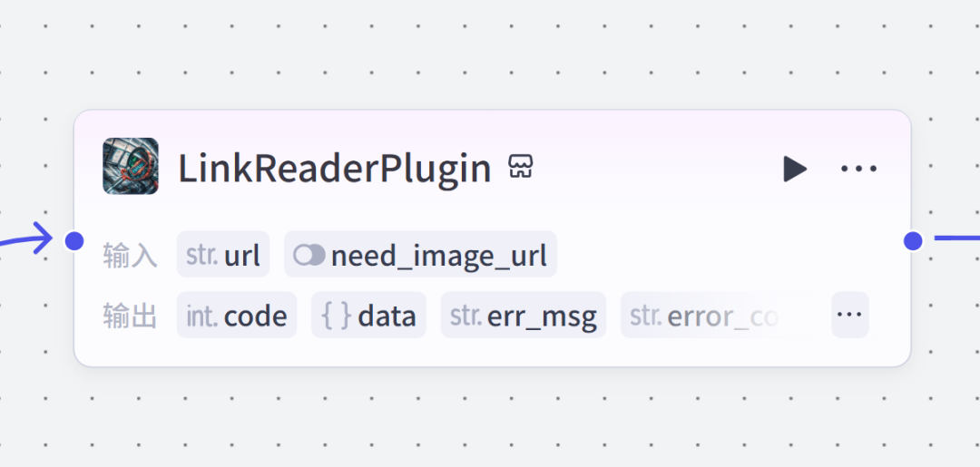980x467 pixels.
Task: Select the incoming arrow edge on the left
Action: coord(26,239)
